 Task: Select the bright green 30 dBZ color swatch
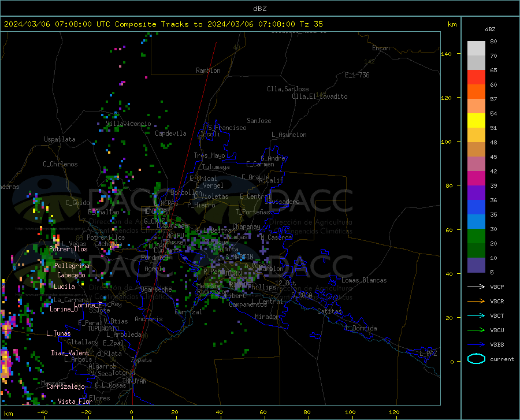(476, 236)
